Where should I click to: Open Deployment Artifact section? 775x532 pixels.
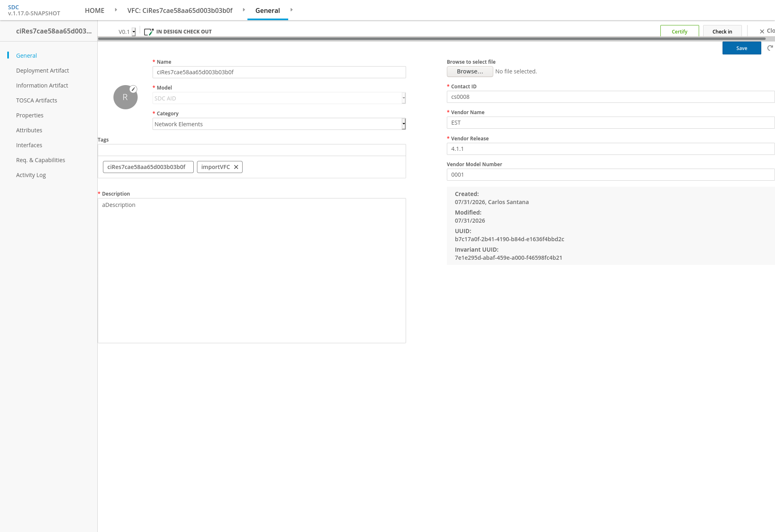[42, 71]
